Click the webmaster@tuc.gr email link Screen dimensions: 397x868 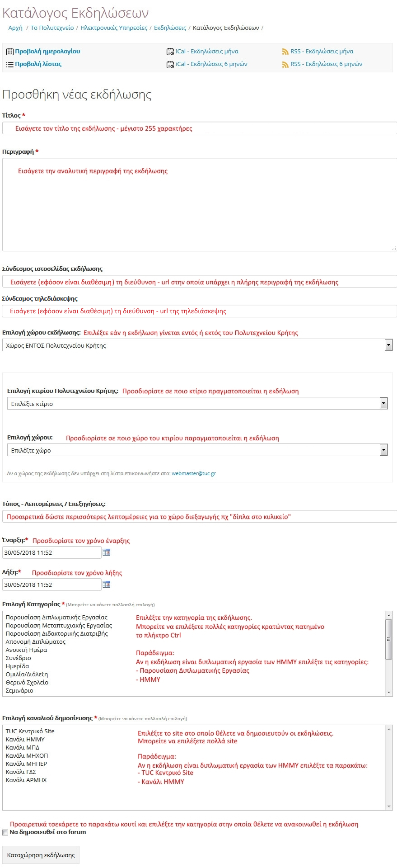[x=194, y=473]
